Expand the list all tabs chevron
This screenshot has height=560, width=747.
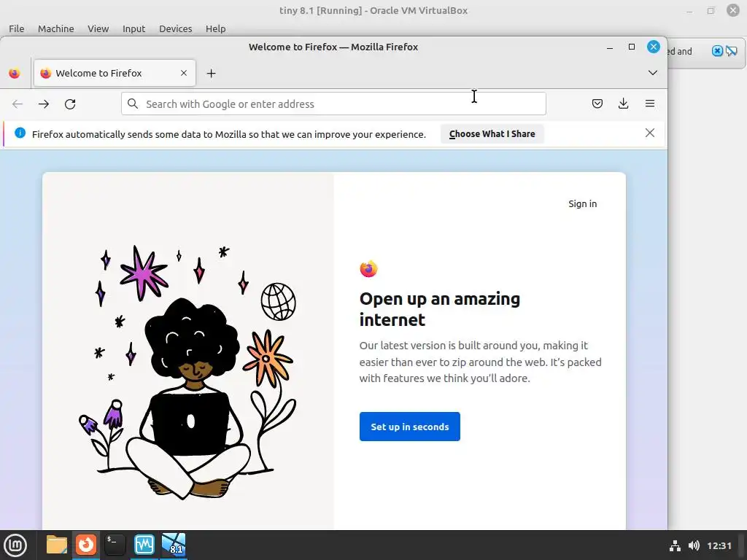pyautogui.click(x=653, y=73)
